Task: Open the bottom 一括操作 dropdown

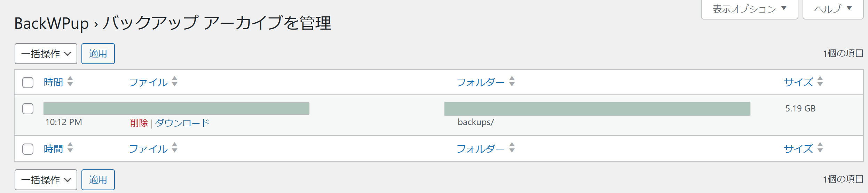Action: [x=46, y=180]
